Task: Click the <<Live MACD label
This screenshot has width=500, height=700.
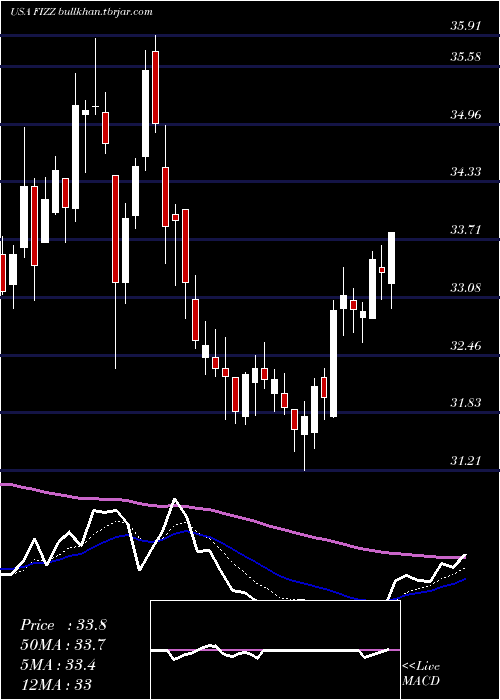Action: tap(421, 674)
